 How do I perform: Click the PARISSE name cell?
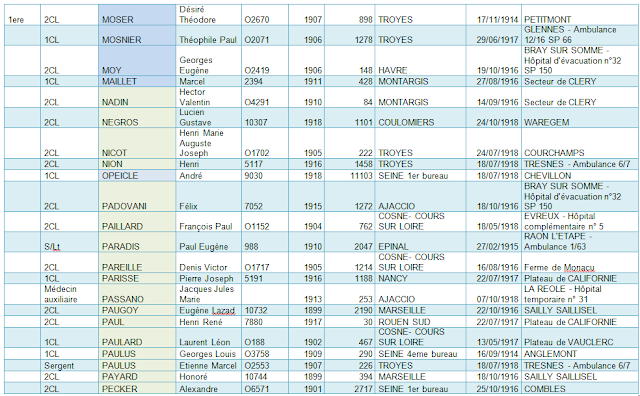(137, 278)
